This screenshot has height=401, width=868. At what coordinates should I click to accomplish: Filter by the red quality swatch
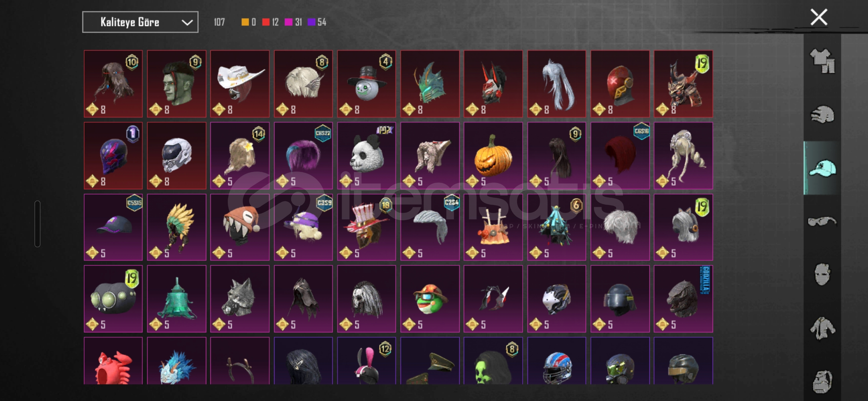point(266,22)
